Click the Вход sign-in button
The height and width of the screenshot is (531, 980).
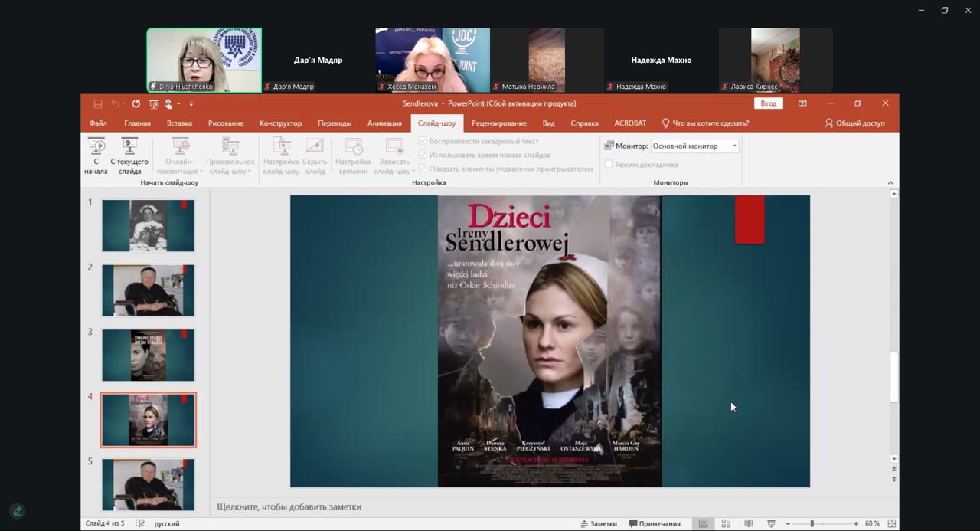coord(768,103)
